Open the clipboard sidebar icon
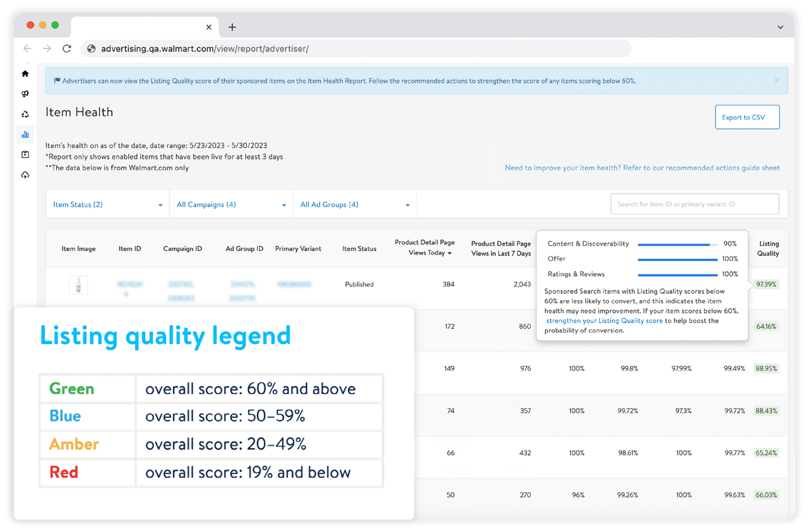Viewport: 808px width, 532px height. tap(25, 154)
